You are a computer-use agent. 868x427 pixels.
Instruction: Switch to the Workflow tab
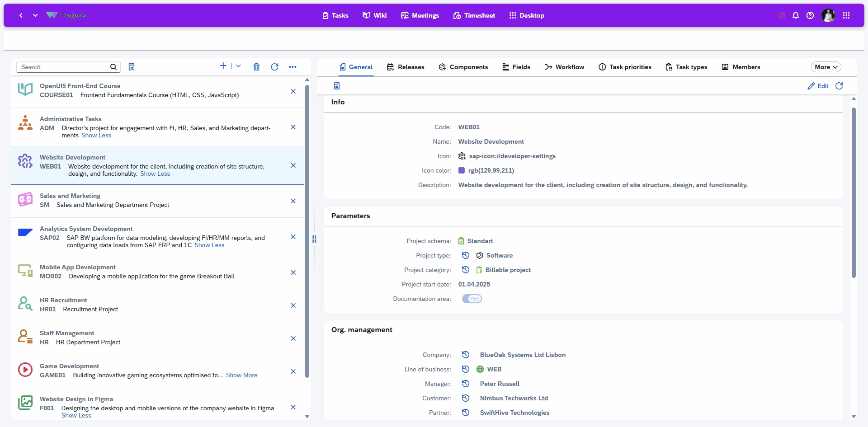564,67
